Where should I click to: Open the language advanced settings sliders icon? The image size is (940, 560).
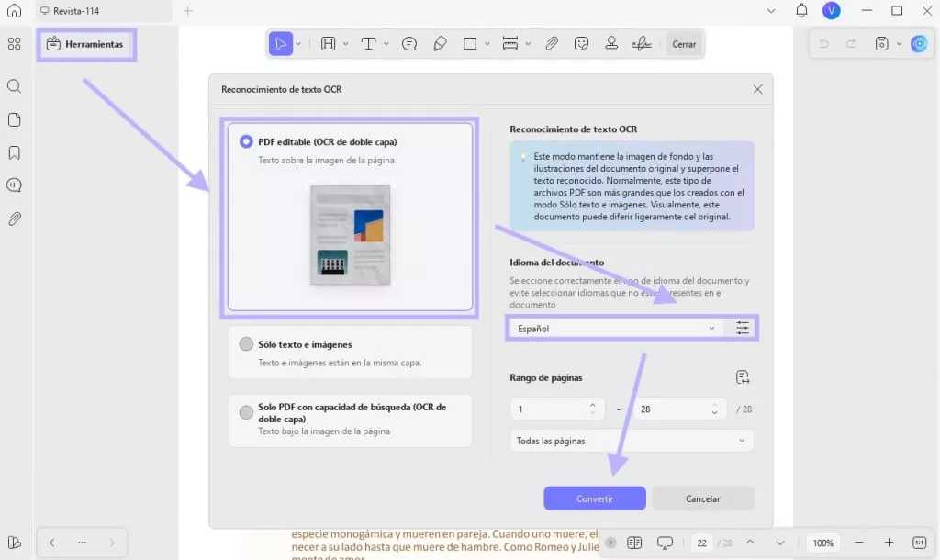click(742, 328)
